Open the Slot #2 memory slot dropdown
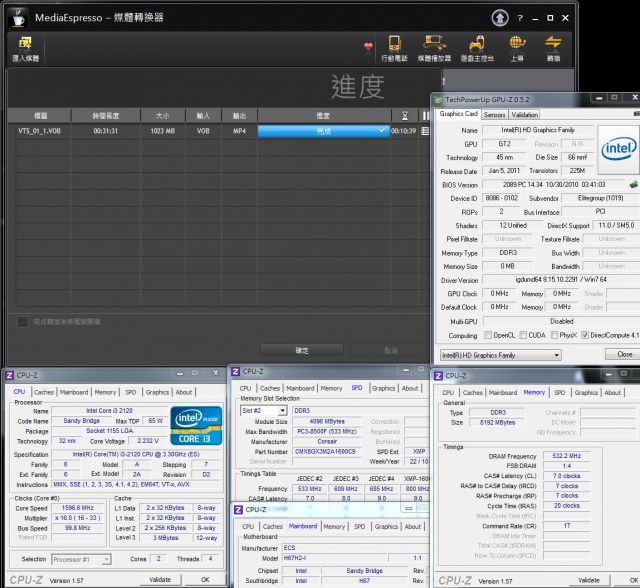The height and width of the screenshot is (588, 640). (x=264, y=410)
